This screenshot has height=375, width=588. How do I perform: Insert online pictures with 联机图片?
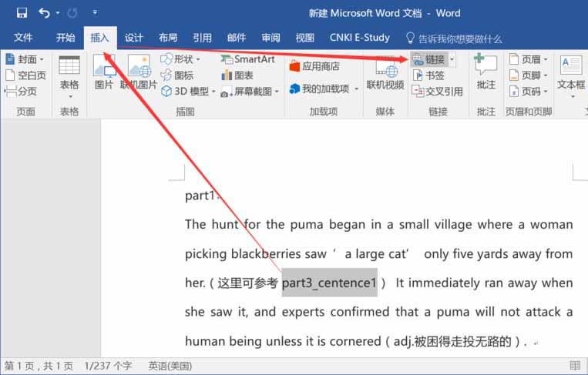pyautogui.click(x=139, y=72)
